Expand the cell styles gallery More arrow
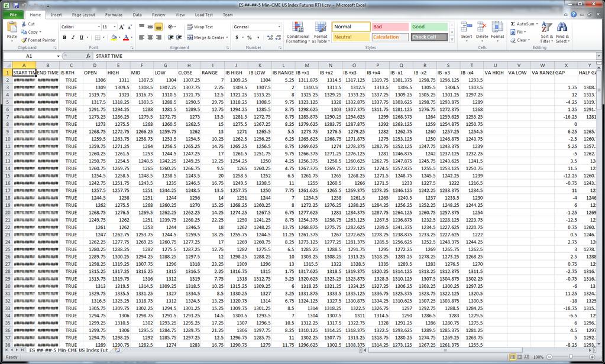 pos(452,40)
